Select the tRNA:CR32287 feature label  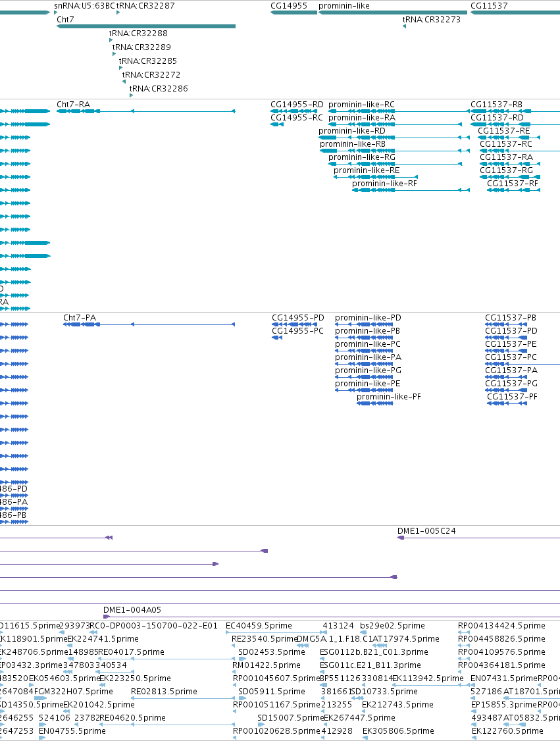(x=145, y=6)
